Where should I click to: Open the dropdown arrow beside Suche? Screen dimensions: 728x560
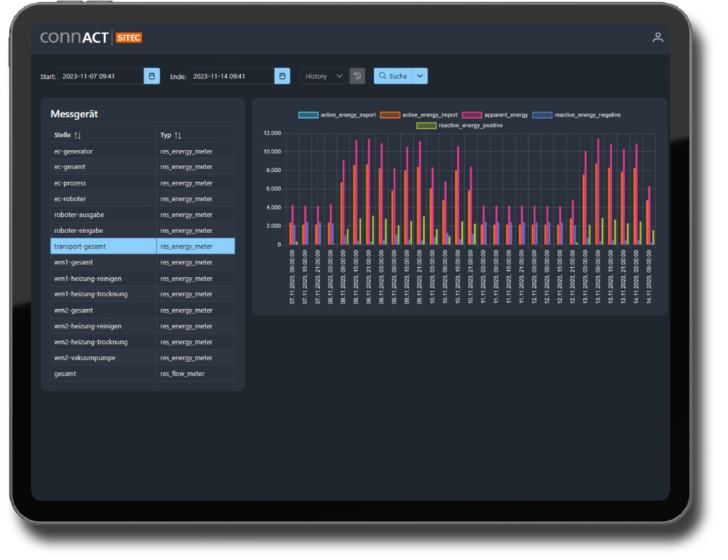coord(419,76)
